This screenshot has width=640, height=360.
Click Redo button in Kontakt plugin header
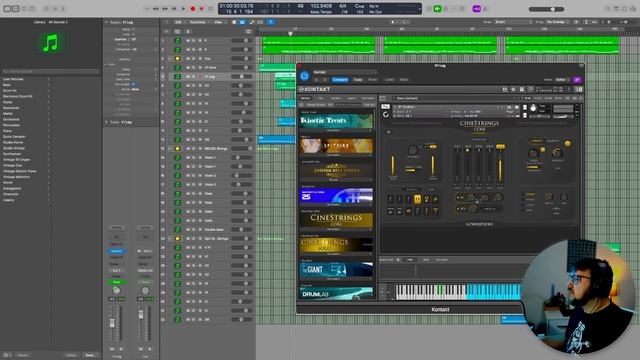(x=404, y=80)
